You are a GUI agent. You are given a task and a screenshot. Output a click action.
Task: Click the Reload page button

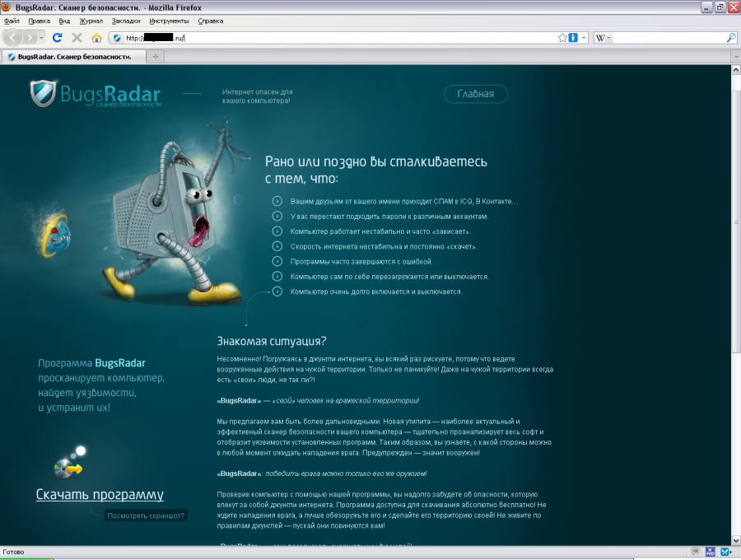[58, 38]
